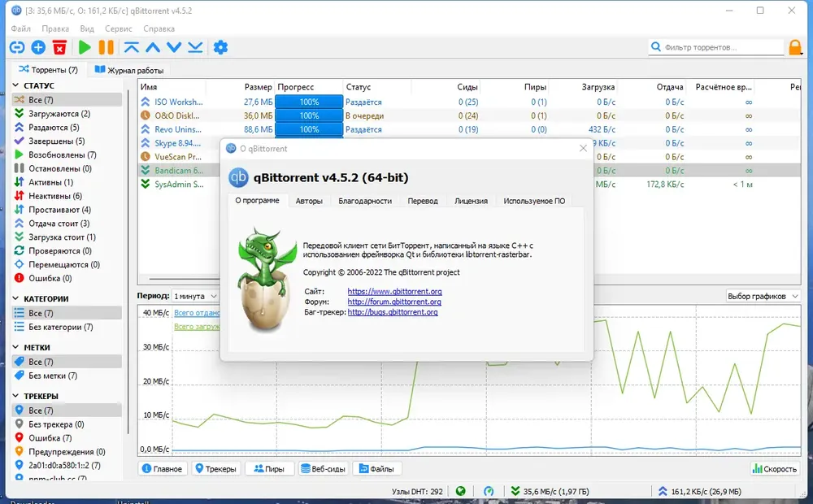Switch to Авторы tab in dialog

(x=309, y=201)
